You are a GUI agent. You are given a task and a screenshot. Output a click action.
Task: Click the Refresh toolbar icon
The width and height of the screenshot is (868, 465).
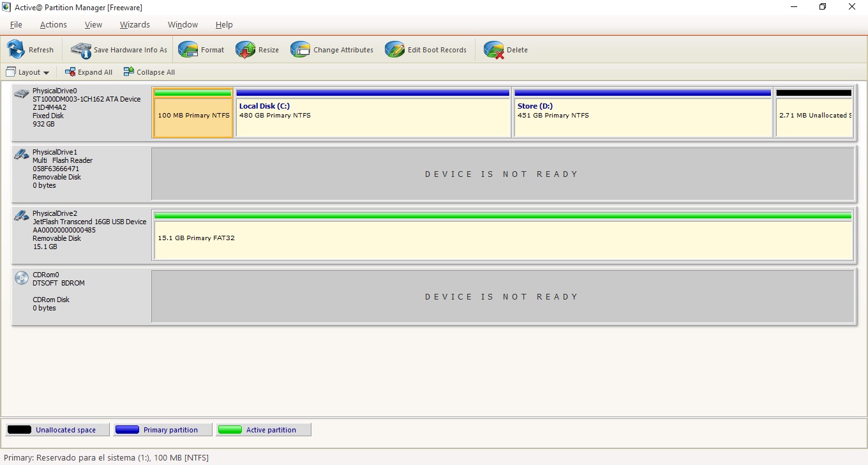[x=16, y=49]
